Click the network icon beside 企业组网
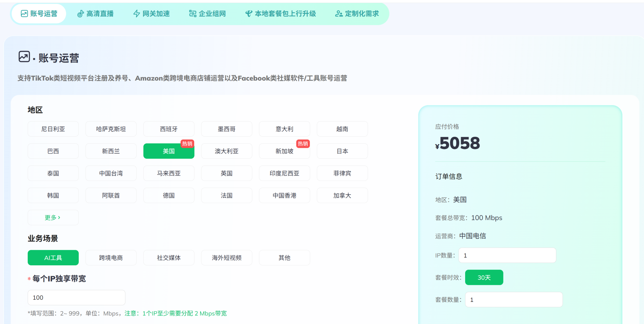The width and height of the screenshot is (644, 324). [x=192, y=13]
